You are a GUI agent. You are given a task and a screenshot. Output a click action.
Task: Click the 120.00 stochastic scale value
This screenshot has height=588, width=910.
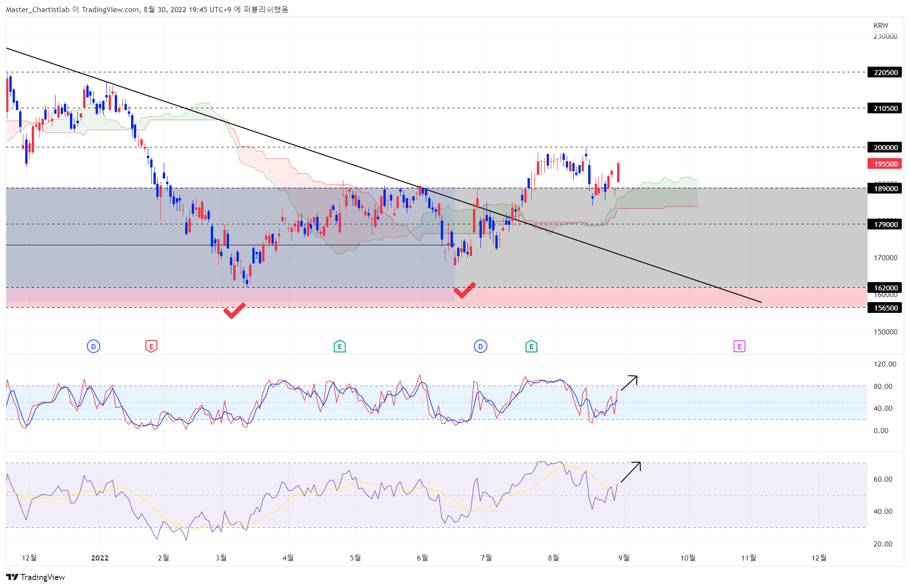coord(885,364)
